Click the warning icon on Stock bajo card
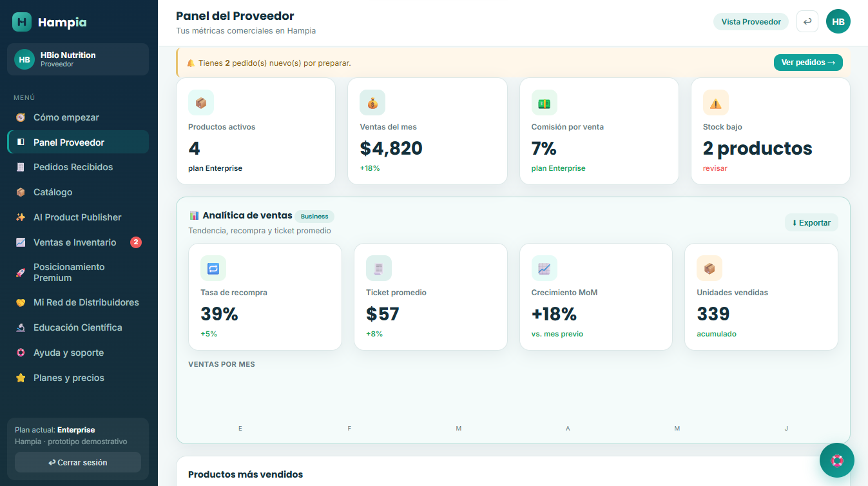The width and height of the screenshot is (868, 486). click(716, 102)
